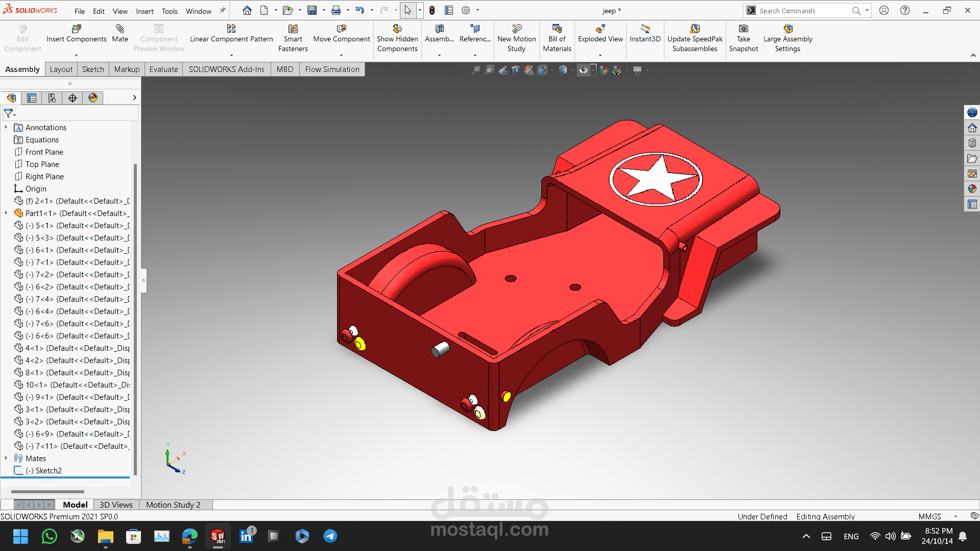Screen dimensions: 980x551
Task: Toggle the Exploded View button
Action: pyautogui.click(x=600, y=29)
